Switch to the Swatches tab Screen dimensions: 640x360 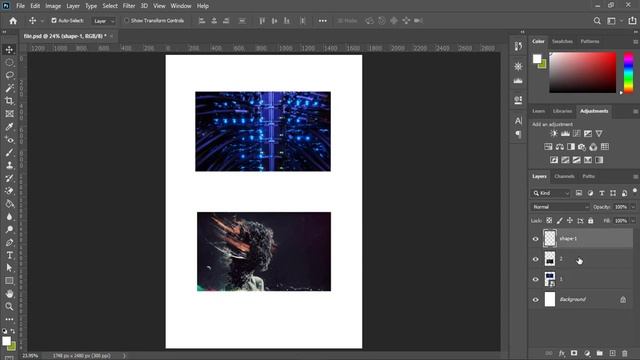tap(562, 41)
